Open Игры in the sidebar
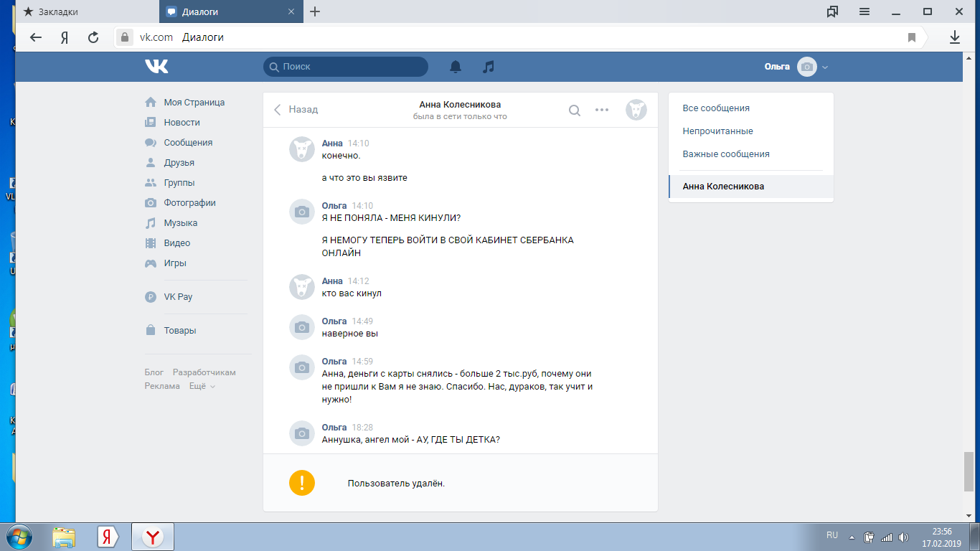The width and height of the screenshot is (980, 551). (175, 263)
